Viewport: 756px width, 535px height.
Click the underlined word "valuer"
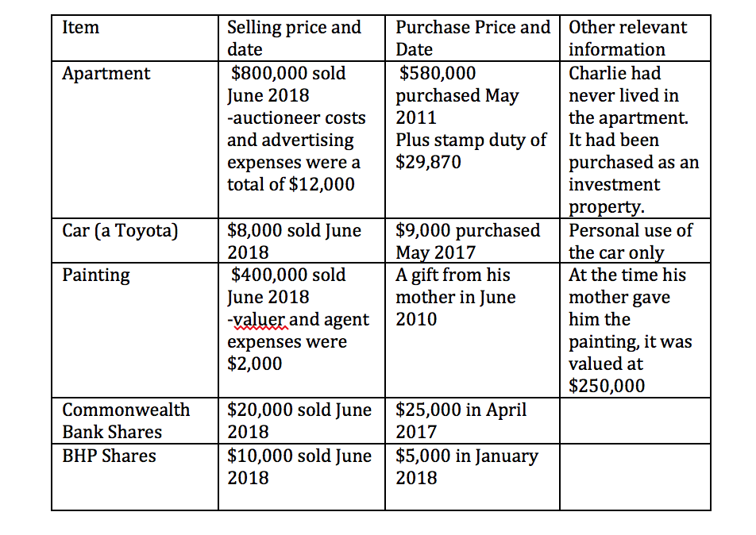coord(253,320)
